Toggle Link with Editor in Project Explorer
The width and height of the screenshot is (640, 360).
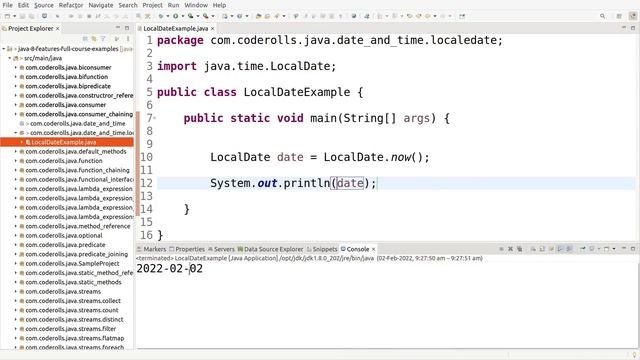(94, 39)
